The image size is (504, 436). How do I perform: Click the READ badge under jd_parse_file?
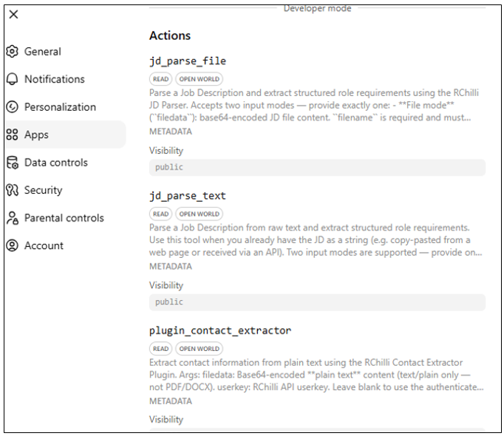pos(160,79)
